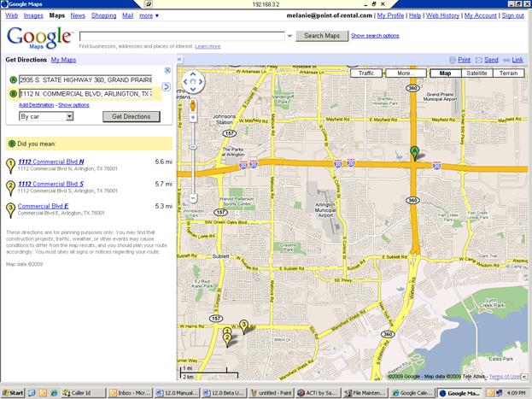The image size is (532, 399).
Task: Click the yellow pin icon for result 1
Action: coord(10,166)
